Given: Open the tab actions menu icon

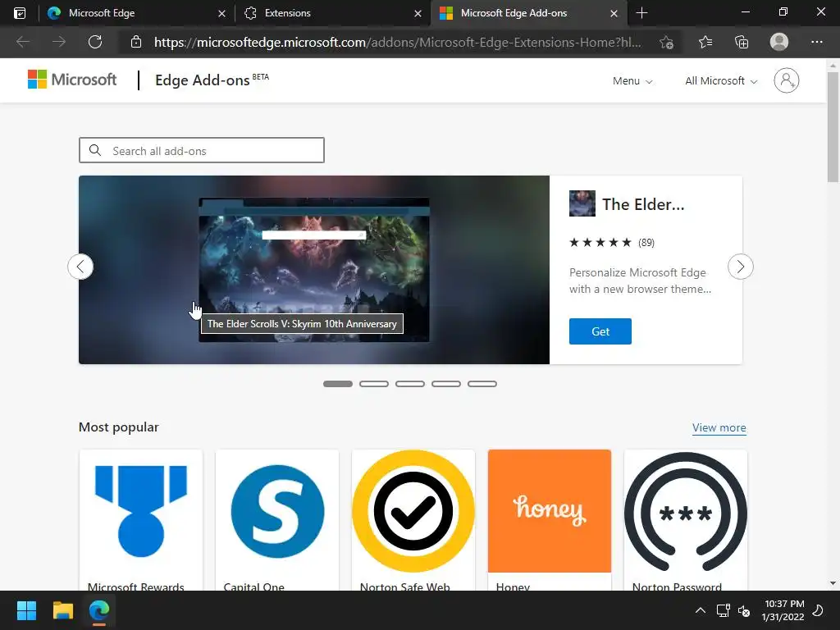Looking at the screenshot, I should click(x=20, y=13).
